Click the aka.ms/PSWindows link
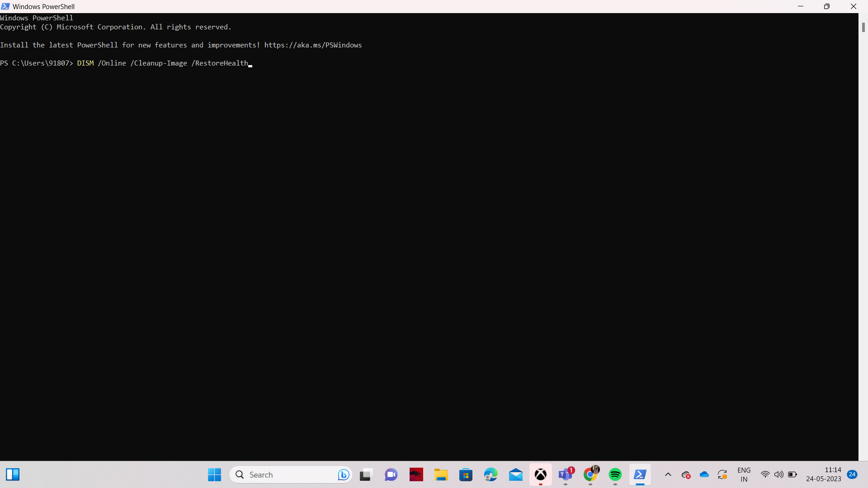 click(312, 45)
